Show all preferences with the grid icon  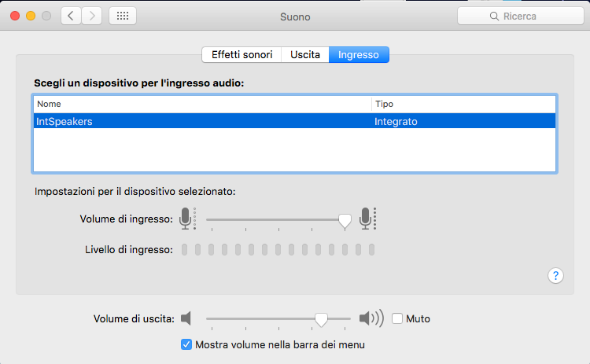point(122,16)
